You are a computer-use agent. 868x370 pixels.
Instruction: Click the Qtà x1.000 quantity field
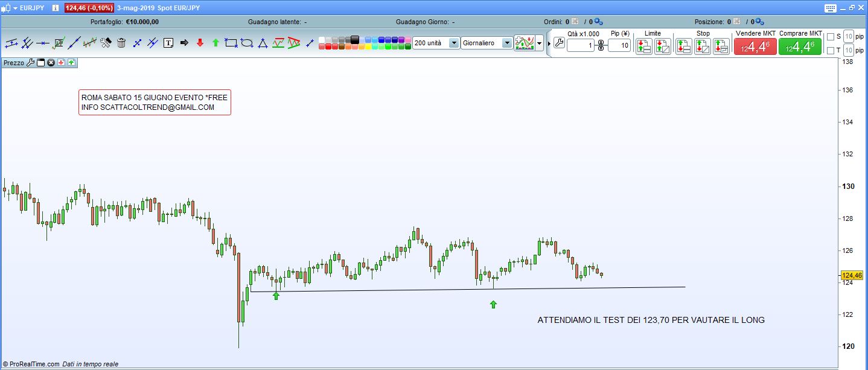click(x=581, y=45)
